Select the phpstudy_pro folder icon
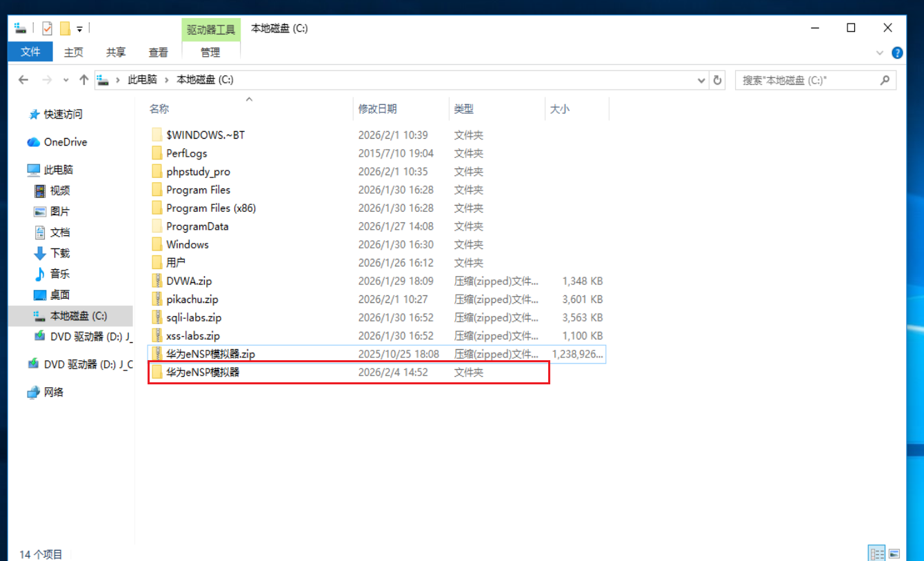Image resolution: width=924 pixels, height=561 pixels. (x=157, y=172)
